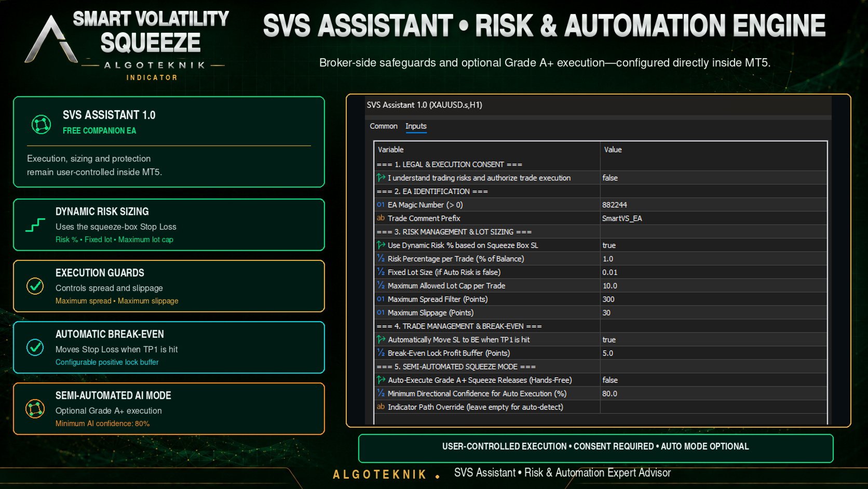Click the double icon beside Maximum Allowed Lot Cap
Image resolution: width=868 pixels, height=489 pixels.
[x=381, y=286]
